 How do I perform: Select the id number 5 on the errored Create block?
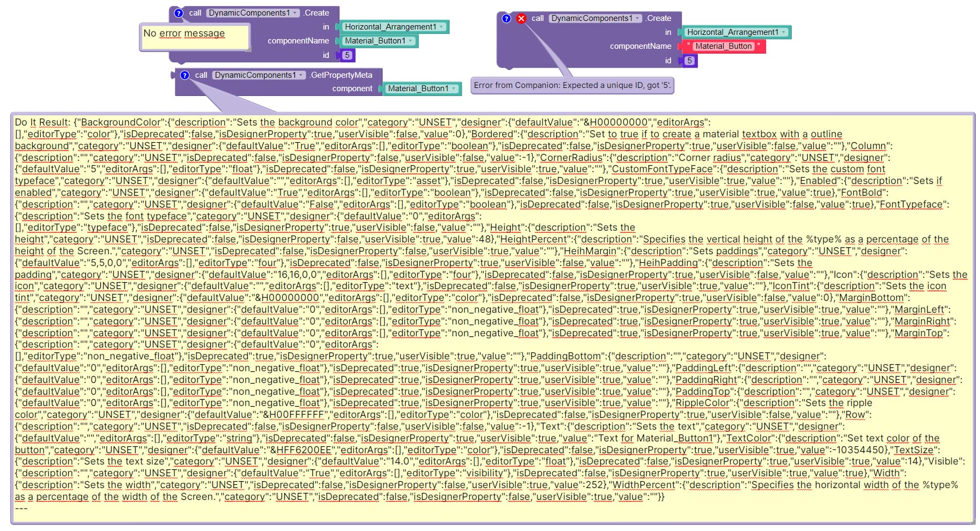coord(689,61)
